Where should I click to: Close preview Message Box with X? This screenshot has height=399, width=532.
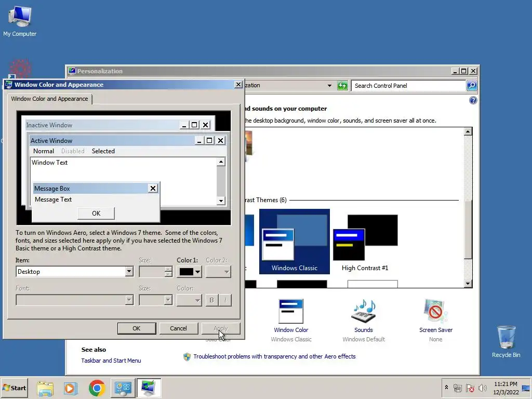[153, 188]
